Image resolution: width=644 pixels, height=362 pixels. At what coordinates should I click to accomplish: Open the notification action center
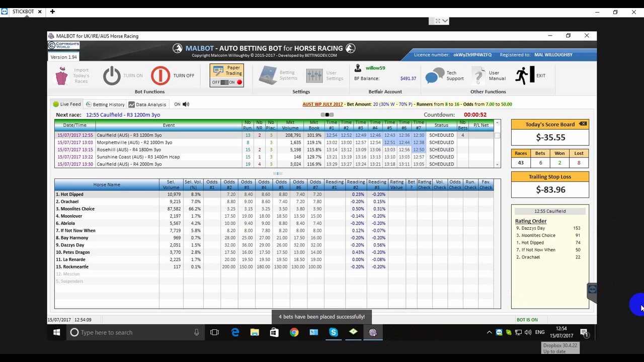pyautogui.click(x=584, y=332)
